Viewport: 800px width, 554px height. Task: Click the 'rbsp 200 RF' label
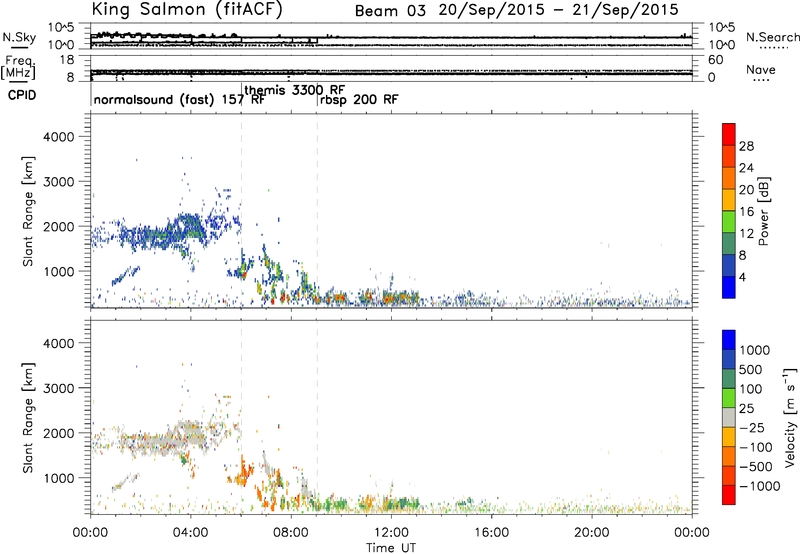(359, 99)
